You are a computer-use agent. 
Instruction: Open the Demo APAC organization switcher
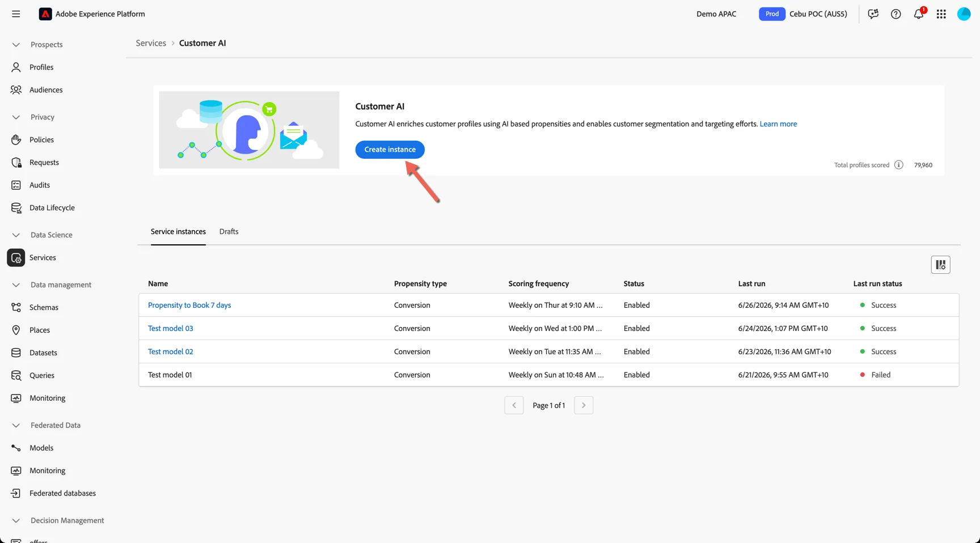(716, 14)
